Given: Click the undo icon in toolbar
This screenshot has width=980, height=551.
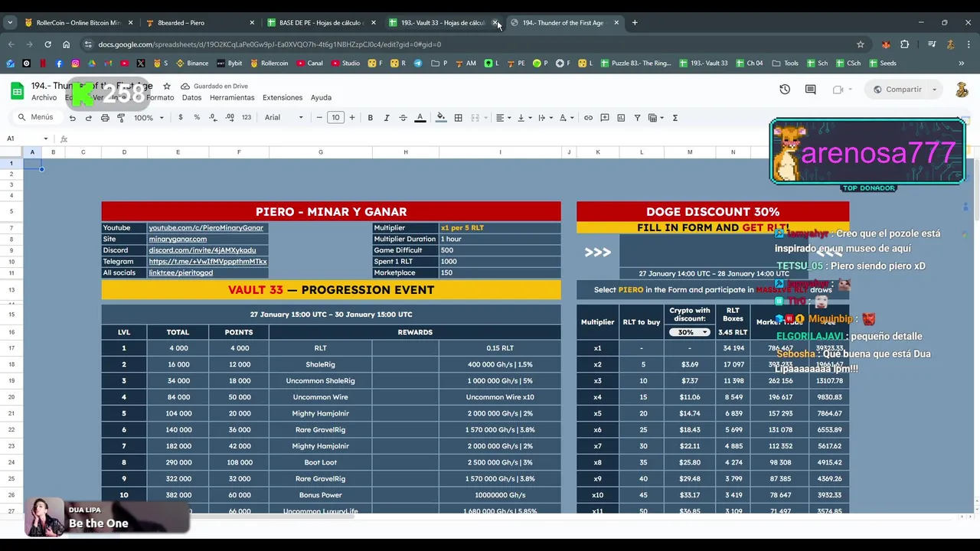Looking at the screenshot, I should pos(72,118).
